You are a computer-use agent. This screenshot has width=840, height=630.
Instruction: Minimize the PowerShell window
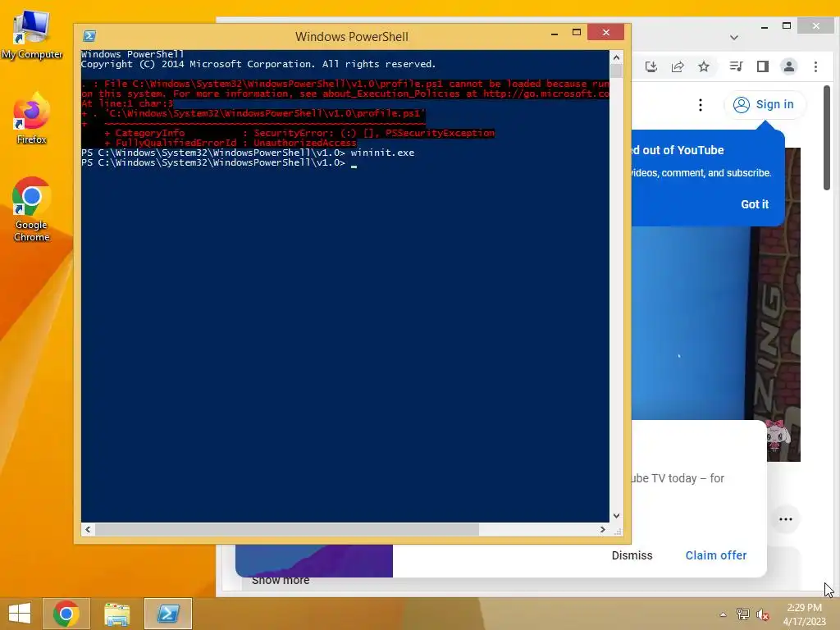tap(555, 33)
